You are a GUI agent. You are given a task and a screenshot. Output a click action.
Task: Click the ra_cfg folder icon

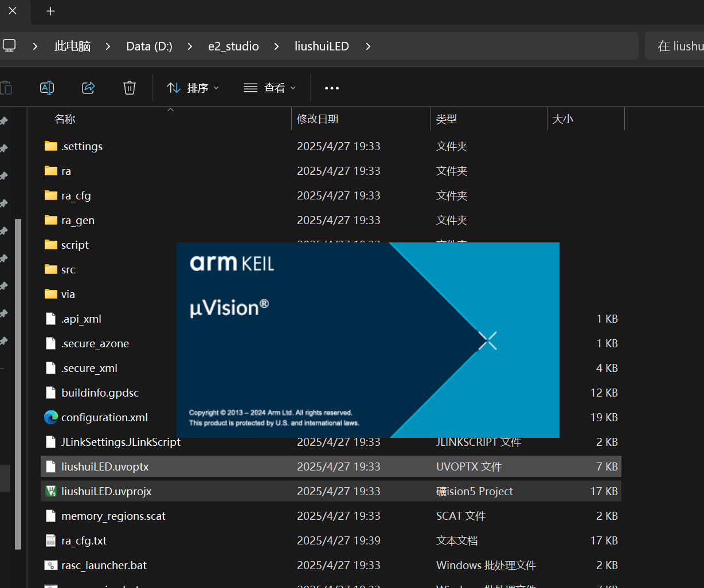[51, 195]
